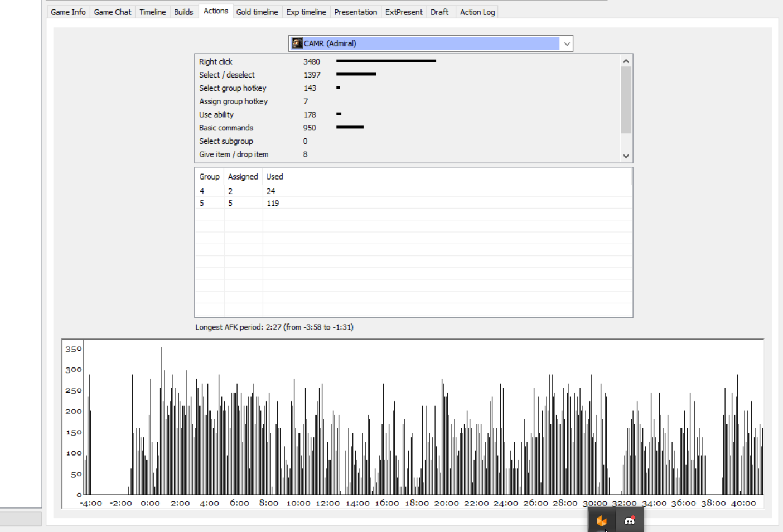783x532 pixels.
Task: Open the Action Log tab
Action: pyautogui.click(x=477, y=12)
